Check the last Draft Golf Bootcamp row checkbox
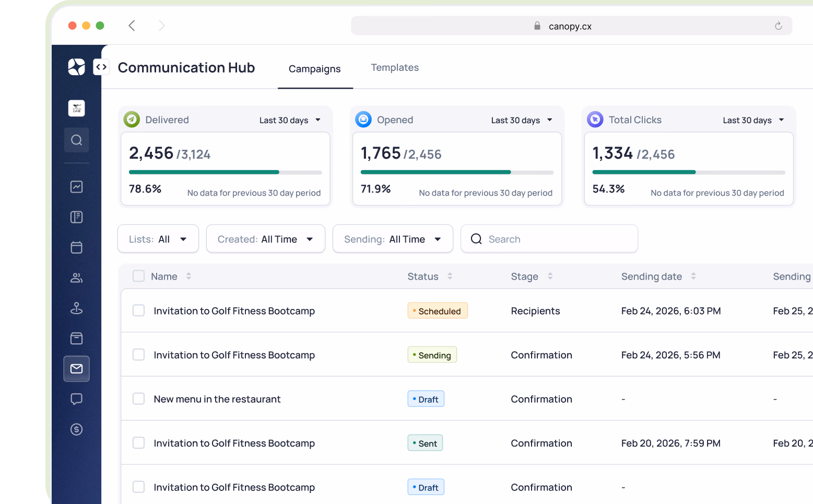813x504 pixels. click(138, 487)
